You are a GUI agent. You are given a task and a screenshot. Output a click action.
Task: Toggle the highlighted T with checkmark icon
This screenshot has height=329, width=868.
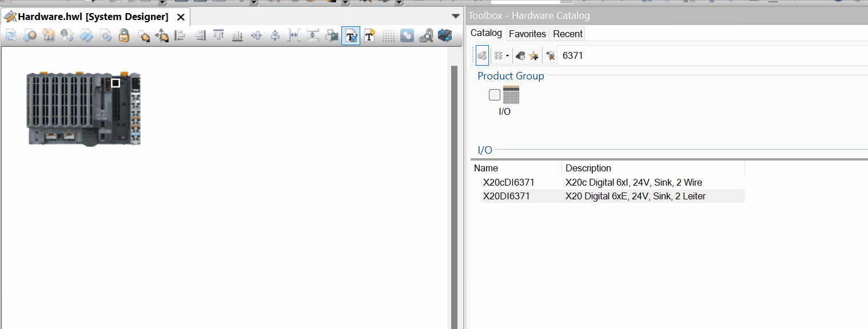[x=351, y=36]
